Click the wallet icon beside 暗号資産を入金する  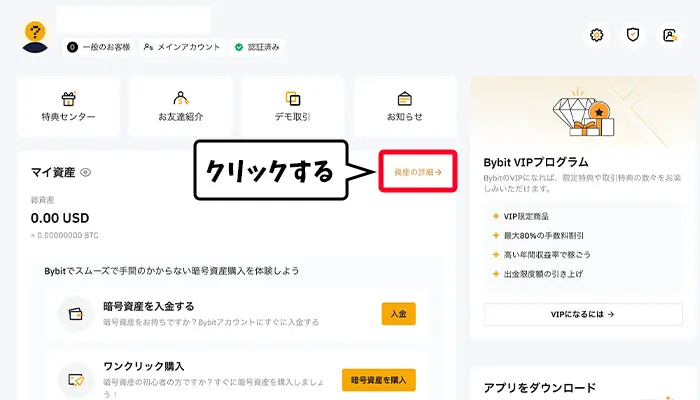coord(76,314)
